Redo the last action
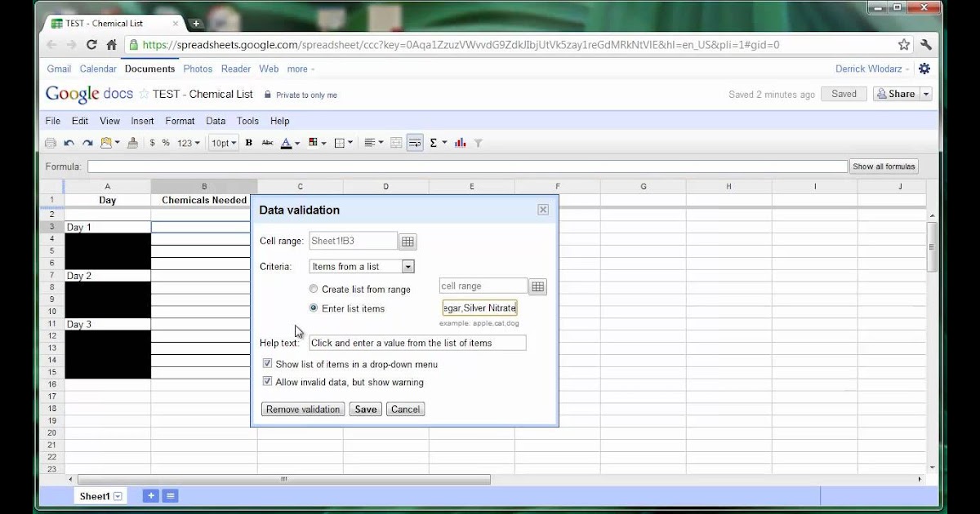 tap(87, 143)
